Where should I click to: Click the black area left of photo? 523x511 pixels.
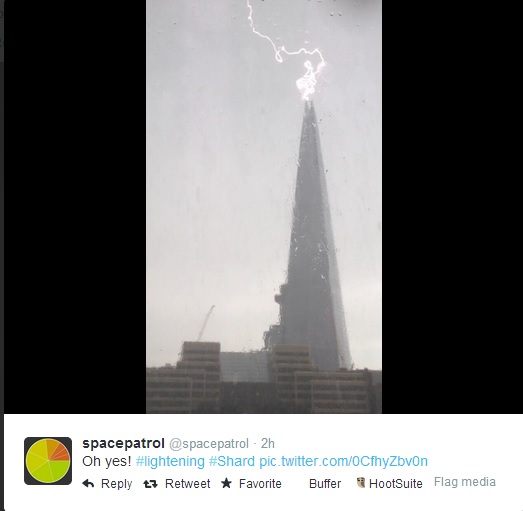75,206
